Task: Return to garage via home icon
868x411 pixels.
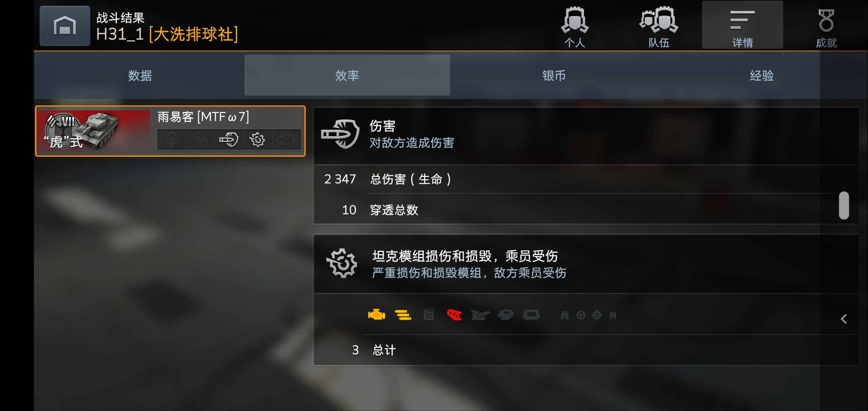Action: click(x=65, y=26)
